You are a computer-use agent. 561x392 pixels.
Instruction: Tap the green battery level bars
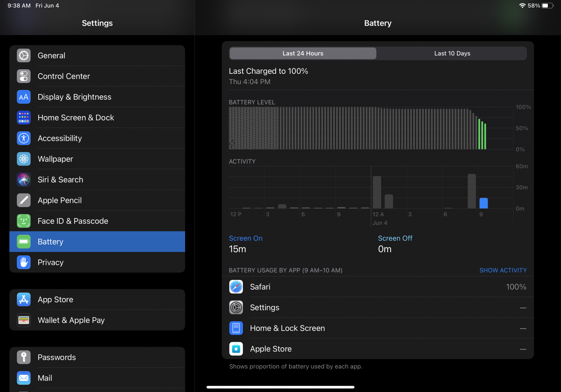pos(482,135)
